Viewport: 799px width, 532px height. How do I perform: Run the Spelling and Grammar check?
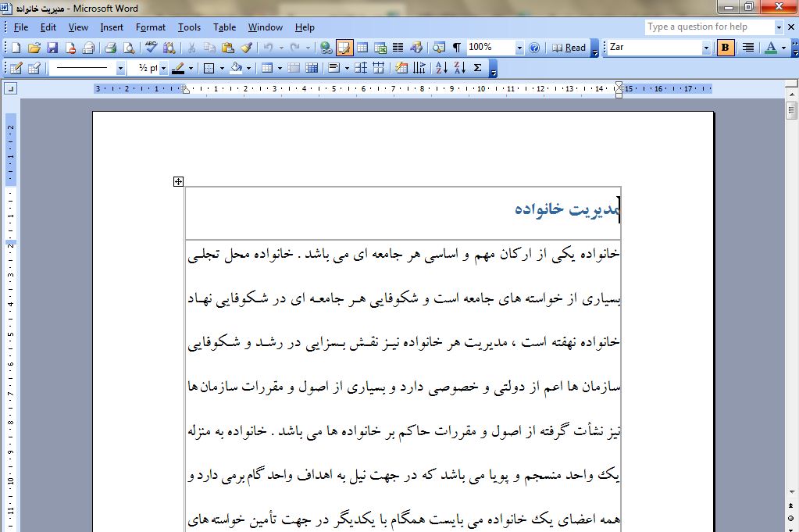point(151,48)
